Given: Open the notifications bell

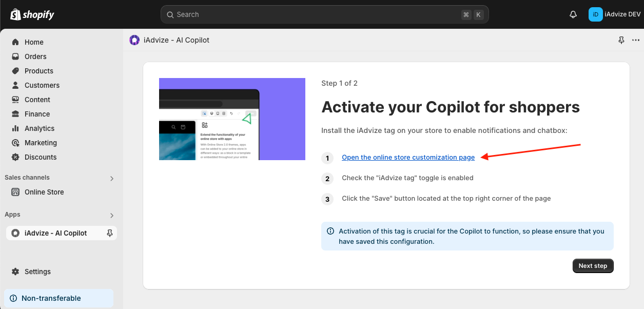Looking at the screenshot, I should click(x=573, y=14).
